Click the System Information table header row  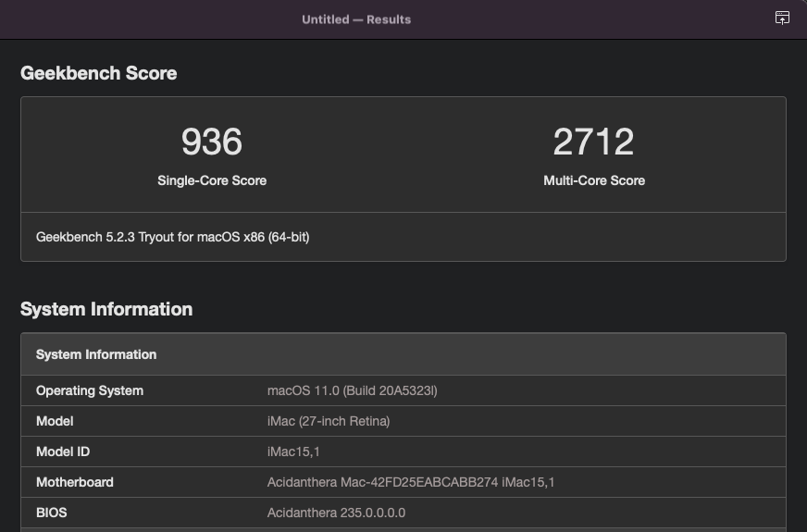point(403,354)
